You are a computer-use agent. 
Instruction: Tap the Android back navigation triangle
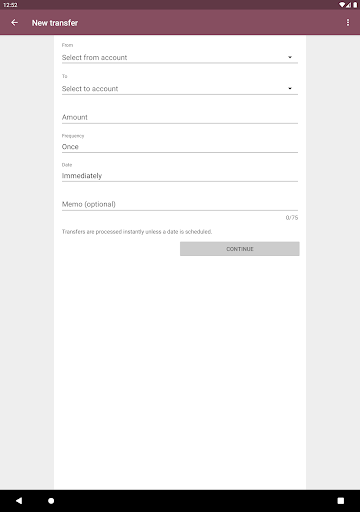[x=19, y=501]
